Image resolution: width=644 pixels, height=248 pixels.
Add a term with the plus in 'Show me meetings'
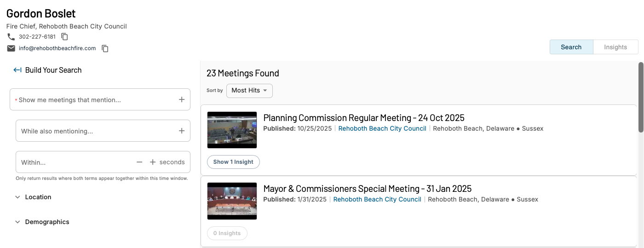coord(182,99)
